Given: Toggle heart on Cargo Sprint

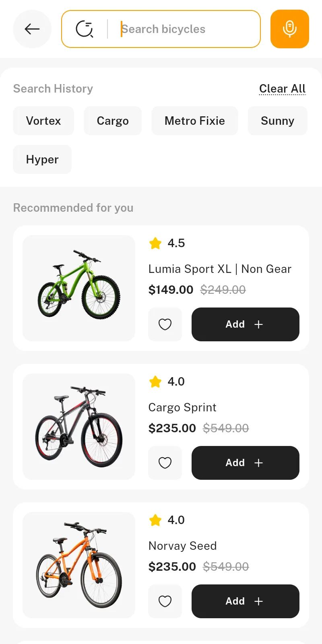Looking at the screenshot, I should 165,463.
